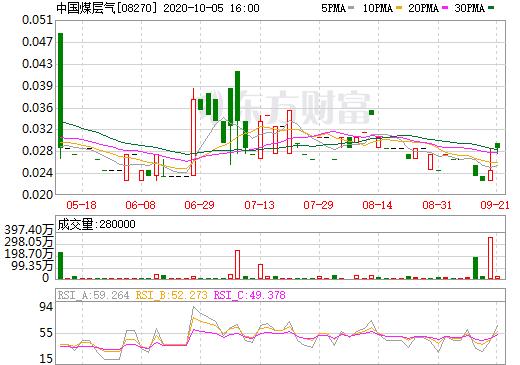The image size is (520, 365).
Task: Click the RSI_C:49.378 indicator label
Action: click(249, 295)
